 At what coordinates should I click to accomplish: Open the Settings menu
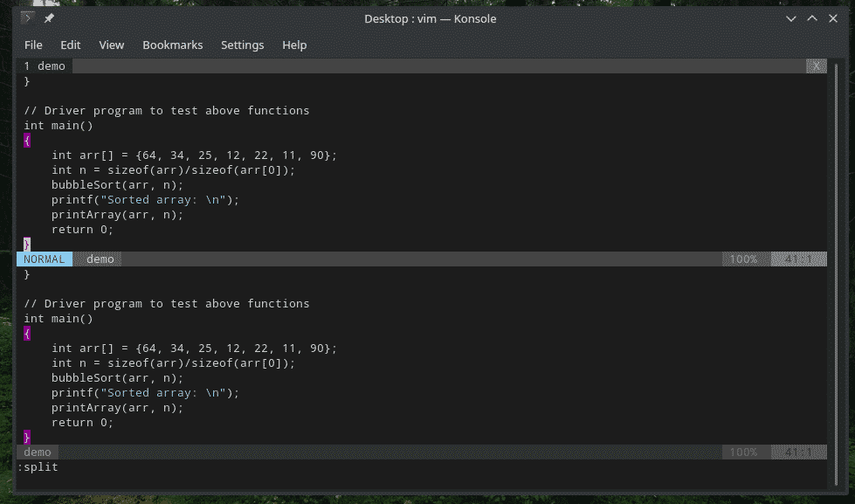click(x=242, y=45)
